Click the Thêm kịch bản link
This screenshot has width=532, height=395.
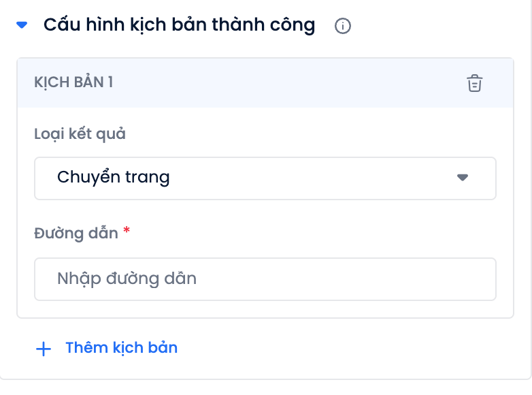tap(122, 348)
